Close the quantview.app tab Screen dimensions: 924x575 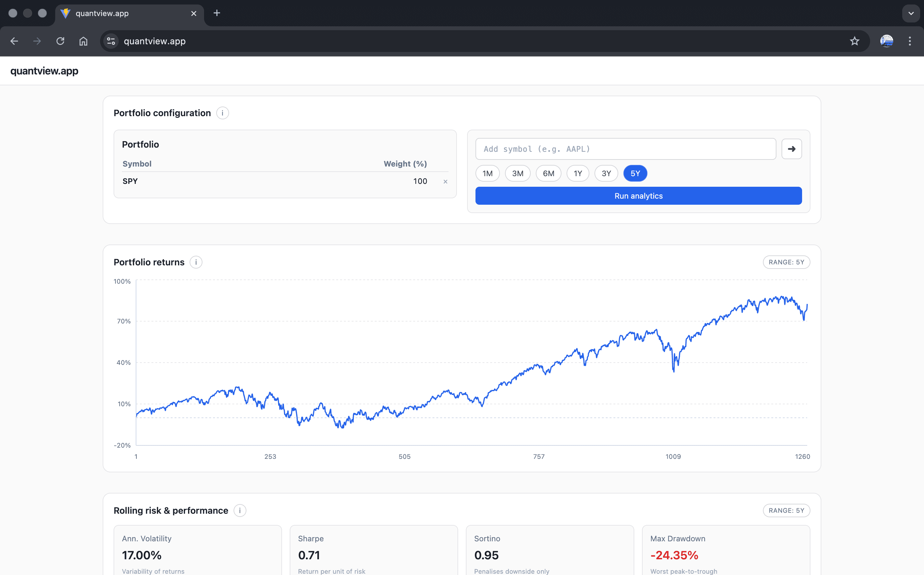coord(193,13)
